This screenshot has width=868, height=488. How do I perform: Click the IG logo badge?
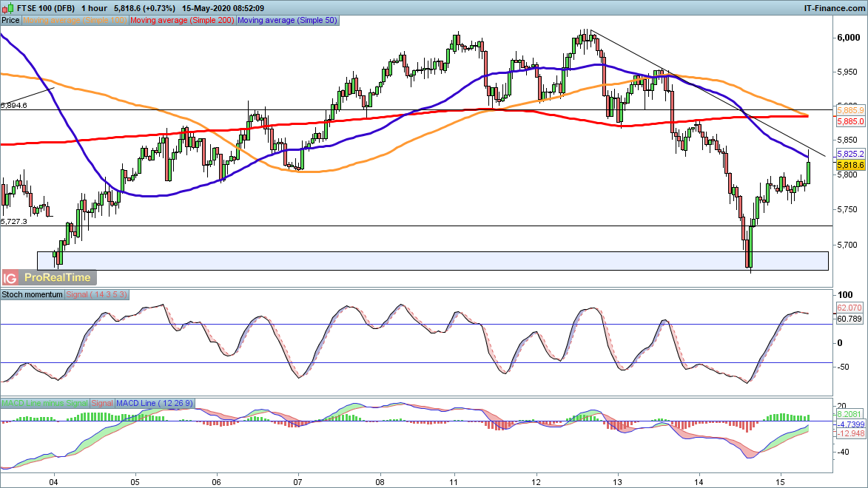point(10,278)
